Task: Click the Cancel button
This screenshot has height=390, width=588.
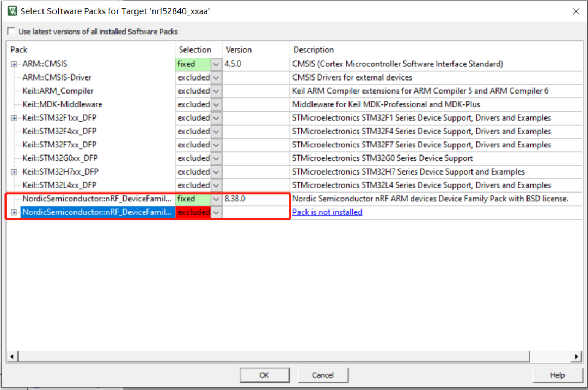Action: tap(323, 375)
